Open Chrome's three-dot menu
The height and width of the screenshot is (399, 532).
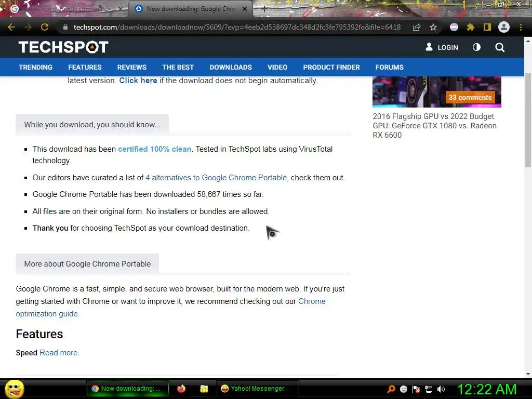click(521, 27)
